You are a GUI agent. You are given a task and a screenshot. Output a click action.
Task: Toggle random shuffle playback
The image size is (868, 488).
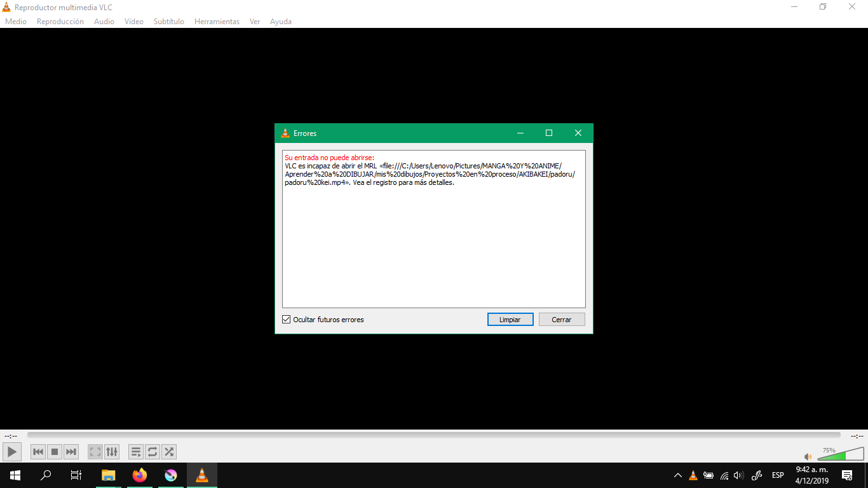coord(169,452)
